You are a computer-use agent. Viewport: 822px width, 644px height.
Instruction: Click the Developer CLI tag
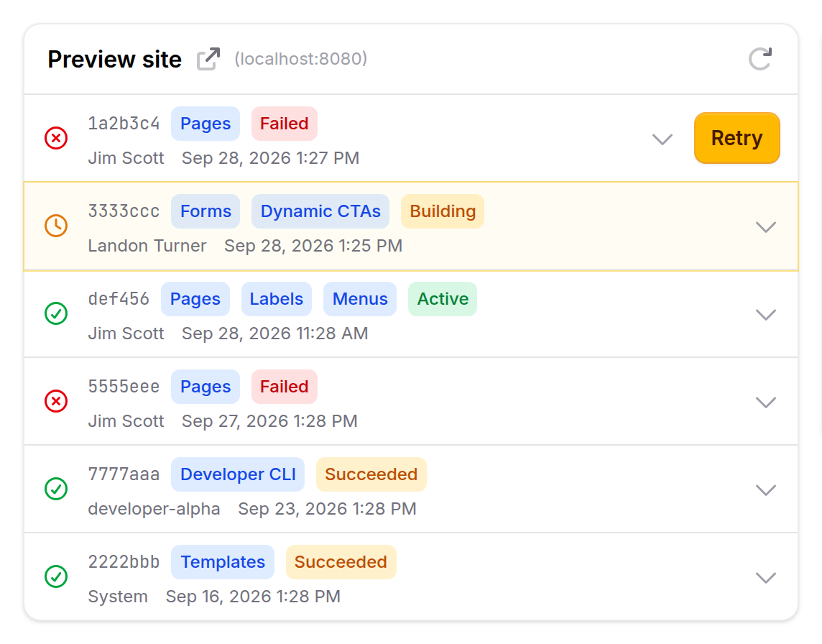point(238,474)
